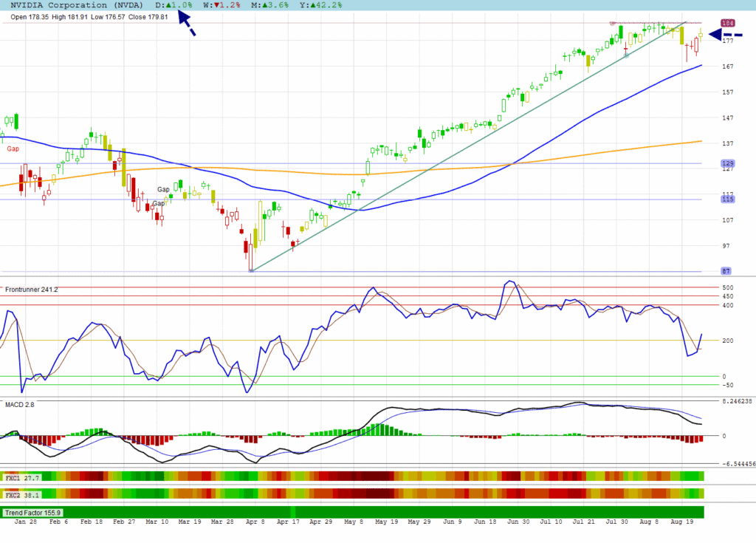Click the Jul 30 date label

tap(617, 522)
